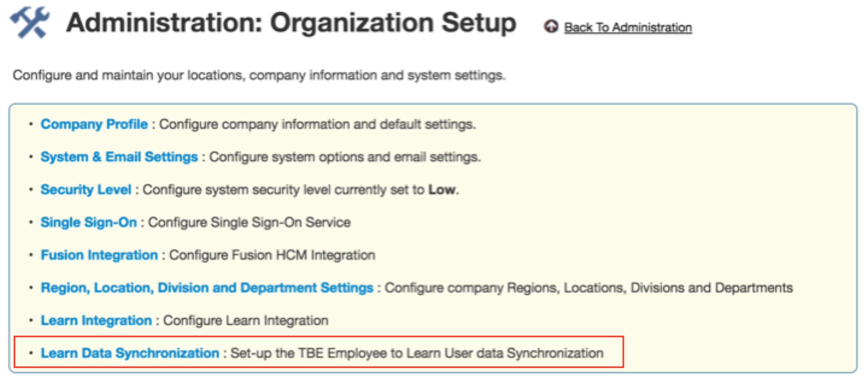Go to the Security Level settings link
This screenshot has height=384, width=868.
click(x=86, y=190)
